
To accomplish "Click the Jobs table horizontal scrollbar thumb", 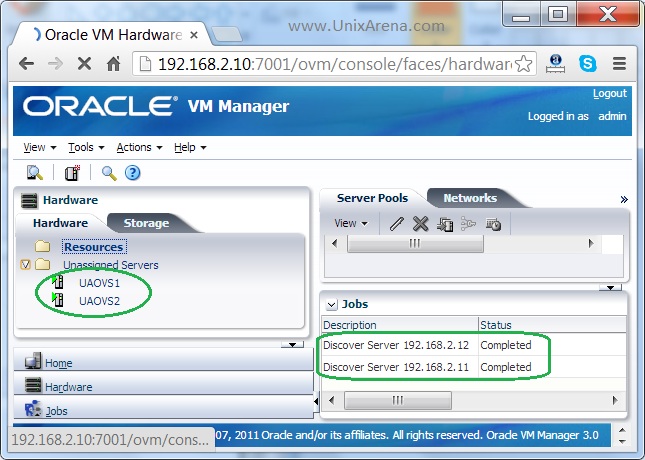I will [397, 400].
